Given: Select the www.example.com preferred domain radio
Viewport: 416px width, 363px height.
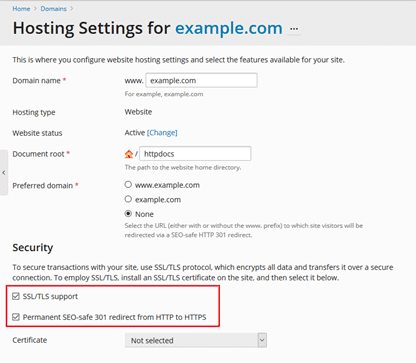Looking at the screenshot, I should [x=128, y=184].
